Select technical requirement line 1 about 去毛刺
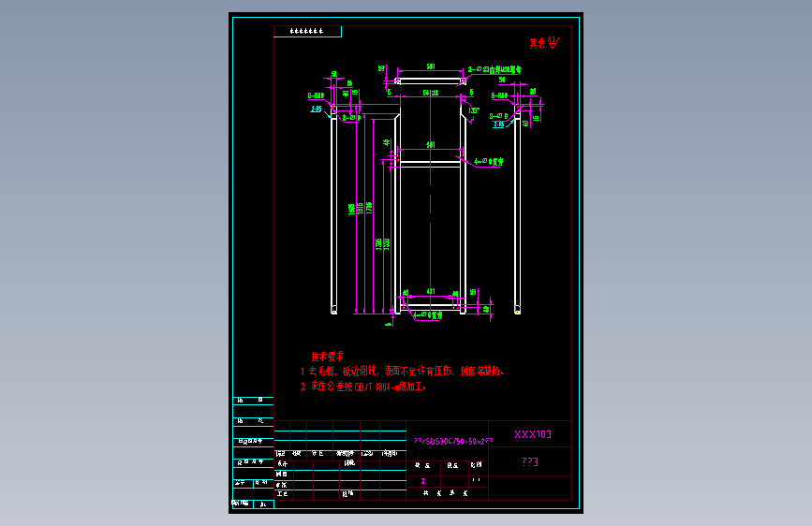The image size is (812, 526). pos(403,371)
